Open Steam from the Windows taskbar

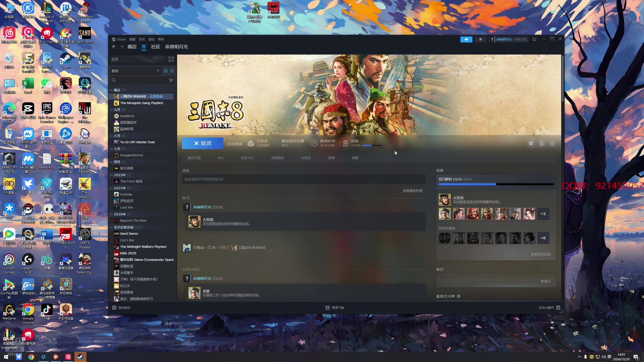(x=80, y=357)
